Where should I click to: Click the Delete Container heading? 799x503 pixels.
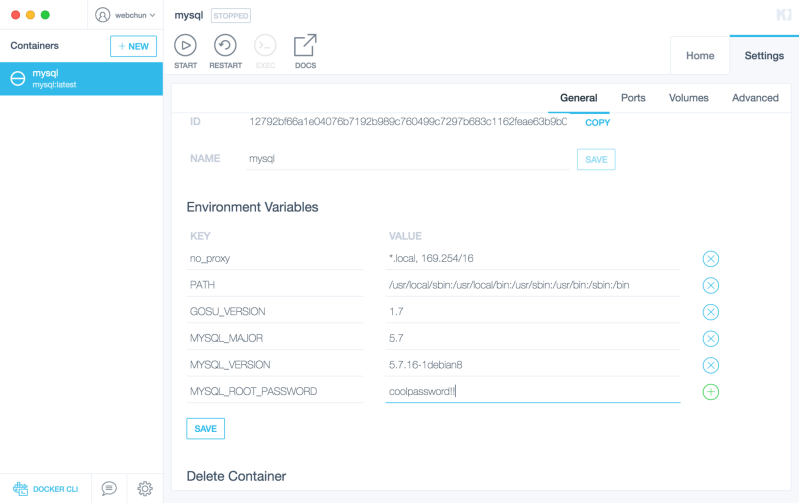point(236,476)
